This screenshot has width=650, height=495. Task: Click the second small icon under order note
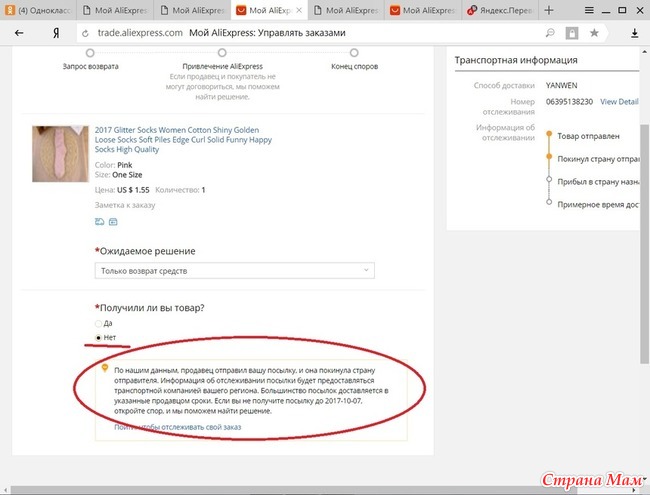click(112, 221)
